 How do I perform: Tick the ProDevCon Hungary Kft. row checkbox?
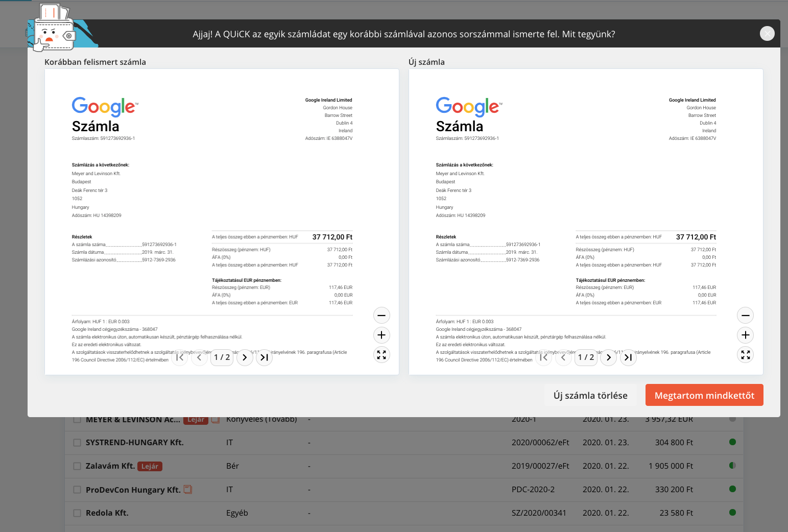click(x=77, y=490)
